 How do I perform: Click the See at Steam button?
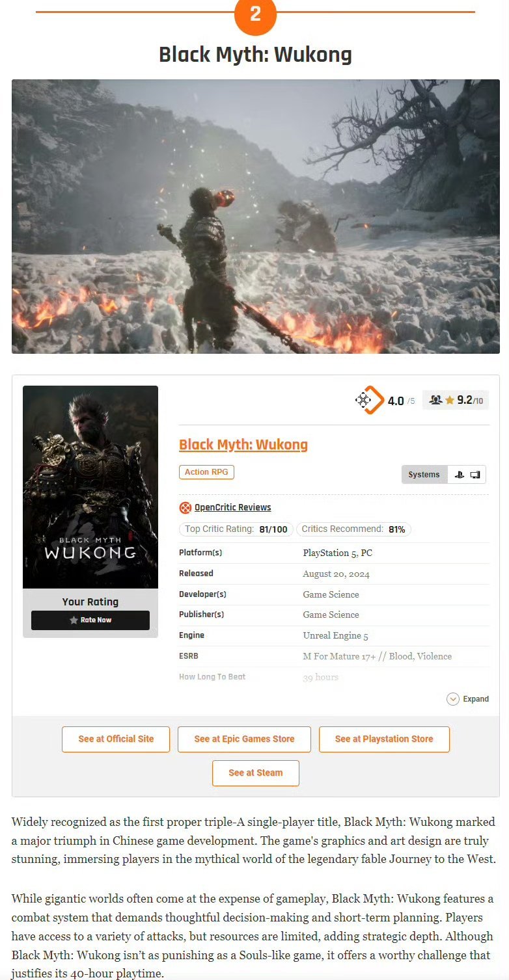click(256, 773)
